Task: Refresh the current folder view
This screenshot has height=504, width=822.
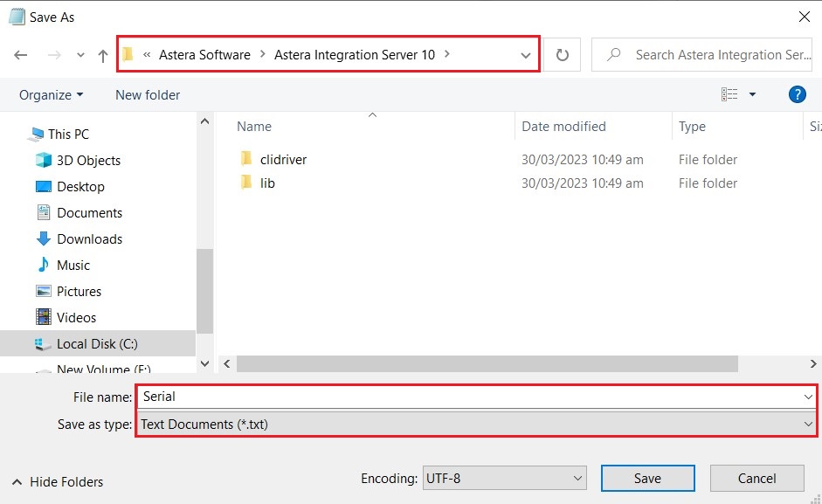Action: coord(563,55)
